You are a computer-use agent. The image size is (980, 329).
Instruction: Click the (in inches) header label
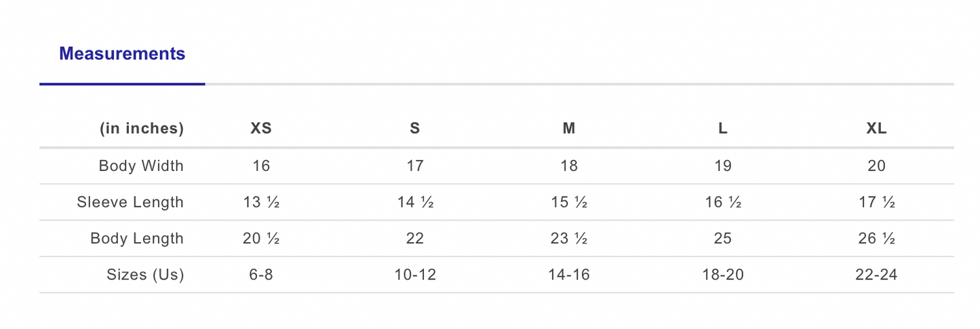[x=142, y=128]
